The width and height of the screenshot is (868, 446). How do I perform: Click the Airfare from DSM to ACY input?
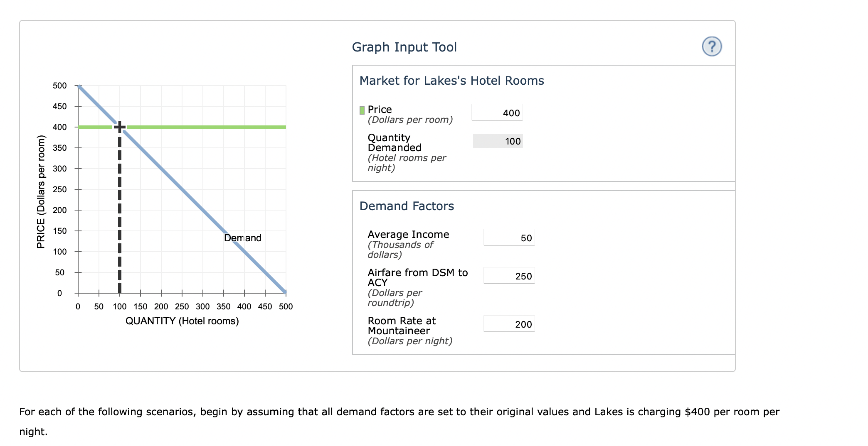(509, 275)
